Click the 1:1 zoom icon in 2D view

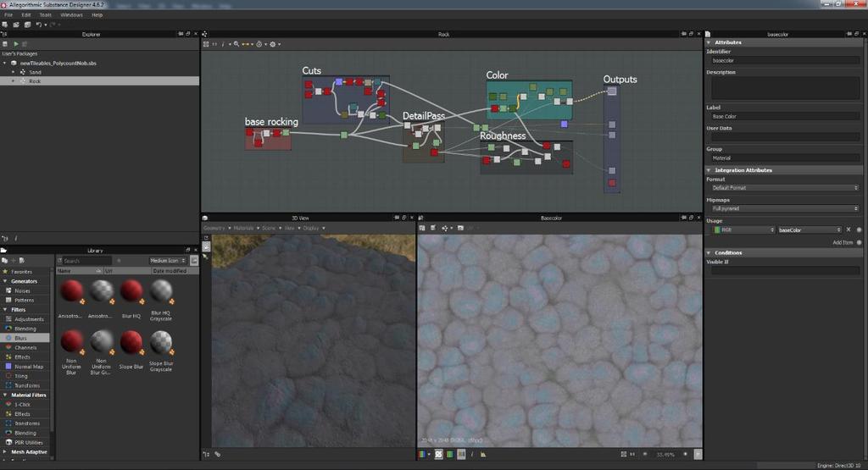point(632,454)
